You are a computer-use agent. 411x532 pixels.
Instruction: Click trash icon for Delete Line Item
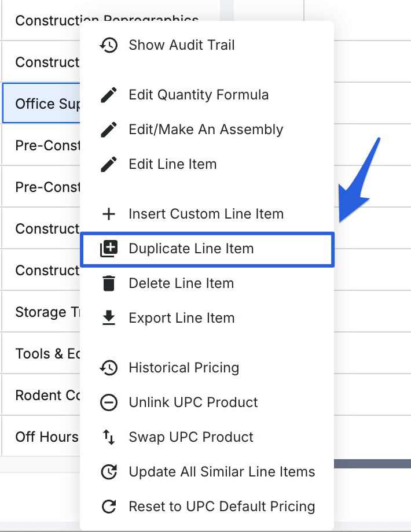[109, 283]
